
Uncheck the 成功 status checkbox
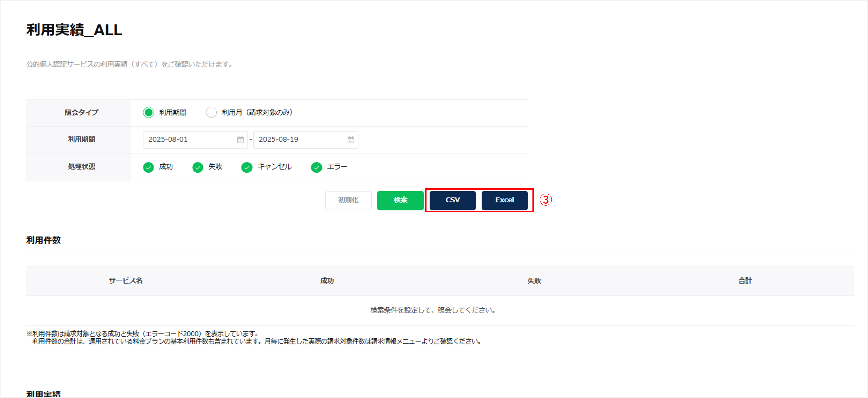coord(148,167)
